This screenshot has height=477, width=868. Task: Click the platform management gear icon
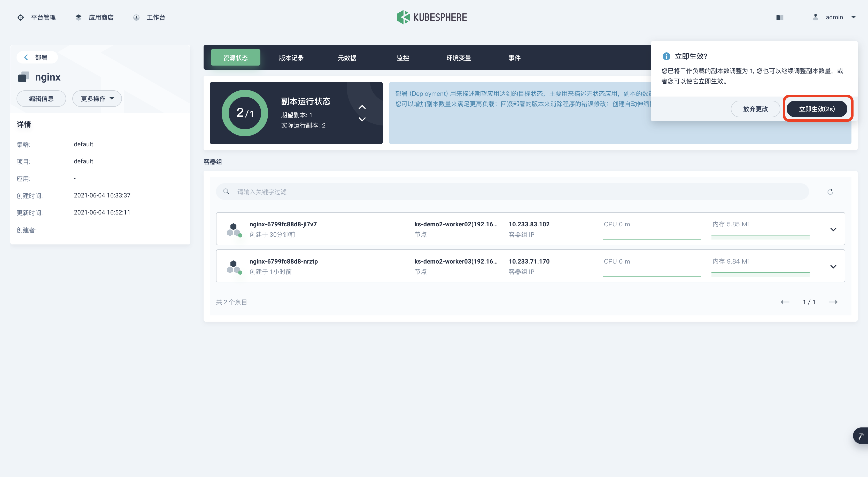click(21, 18)
